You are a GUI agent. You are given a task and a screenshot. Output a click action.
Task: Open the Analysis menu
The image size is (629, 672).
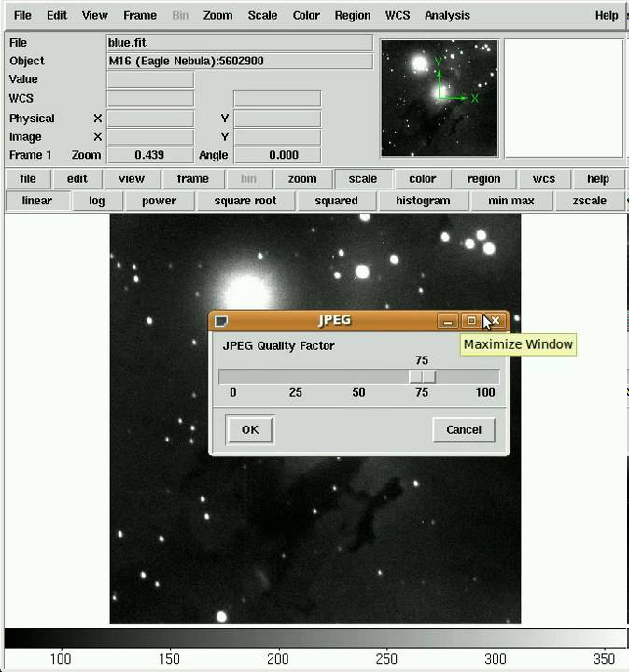coord(447,16)
